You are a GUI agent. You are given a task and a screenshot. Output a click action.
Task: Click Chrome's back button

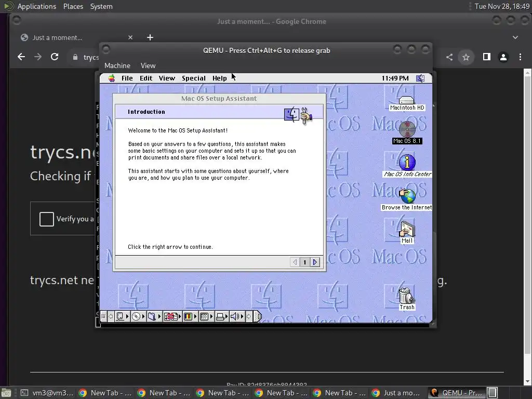click(x=21, y=57)
